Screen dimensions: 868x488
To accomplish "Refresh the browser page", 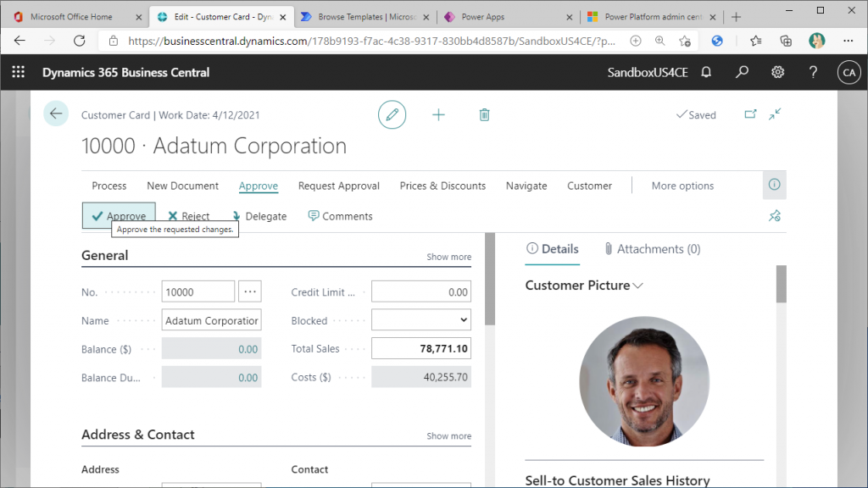I will (80, 41).
